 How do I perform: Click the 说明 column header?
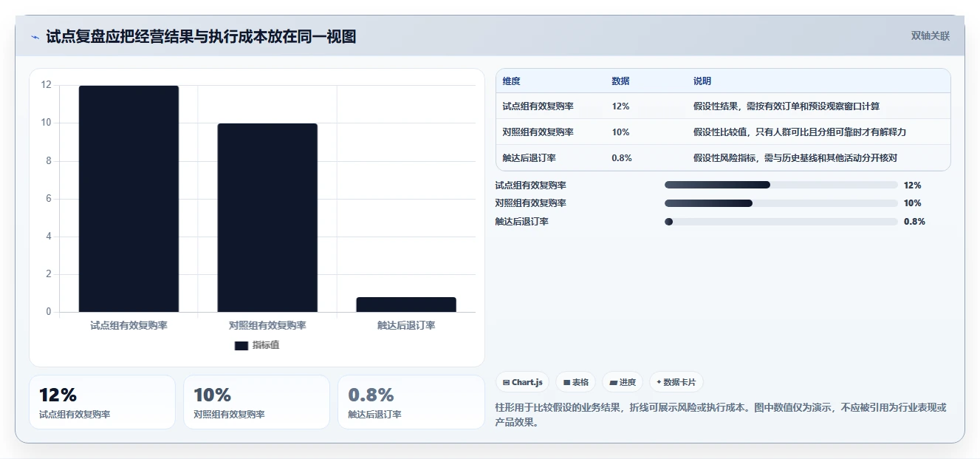click(702, 81)
